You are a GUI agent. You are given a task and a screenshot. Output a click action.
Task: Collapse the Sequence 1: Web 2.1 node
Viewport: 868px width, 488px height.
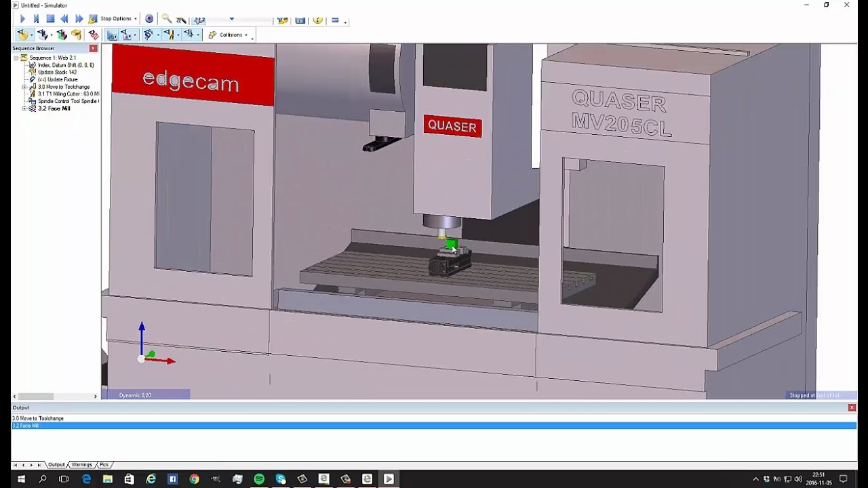[x=16, y=58]
